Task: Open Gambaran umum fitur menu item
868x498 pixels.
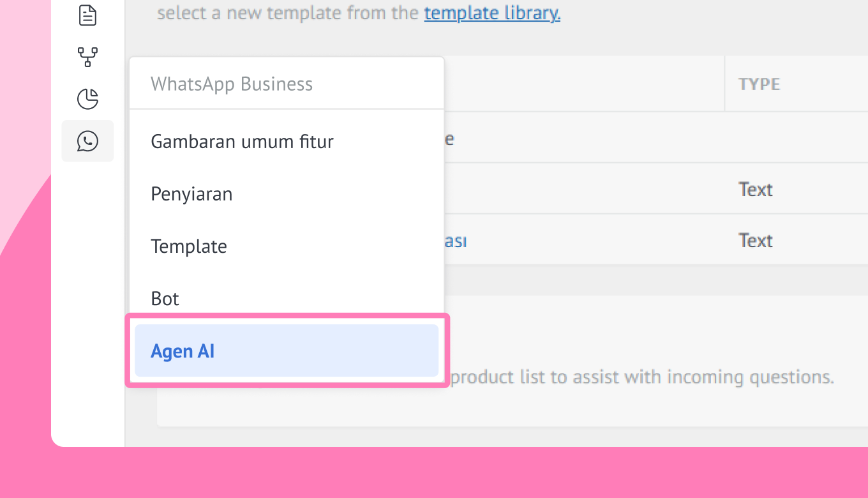Action: pyautogui.click(x=242, y=141)
